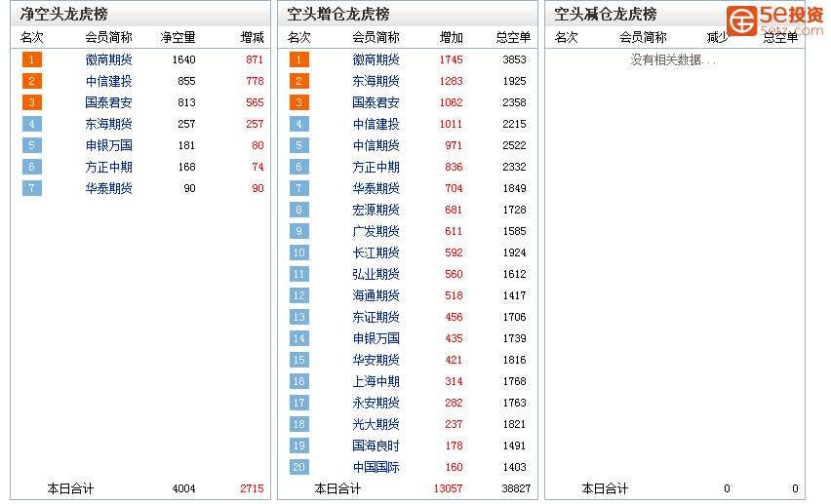Click the daily total 13057
Image resolution: width=831 pixels, height=504 pixels.
(449, 488)
